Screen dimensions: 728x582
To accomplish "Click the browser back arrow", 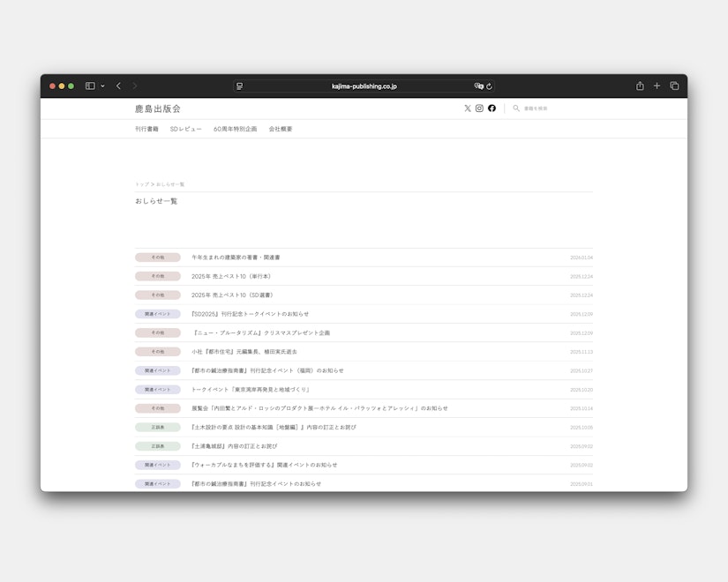I will (118, 86).
